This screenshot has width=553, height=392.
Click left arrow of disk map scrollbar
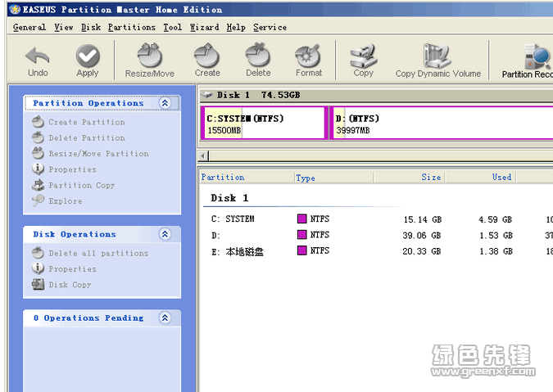[203, 155]
